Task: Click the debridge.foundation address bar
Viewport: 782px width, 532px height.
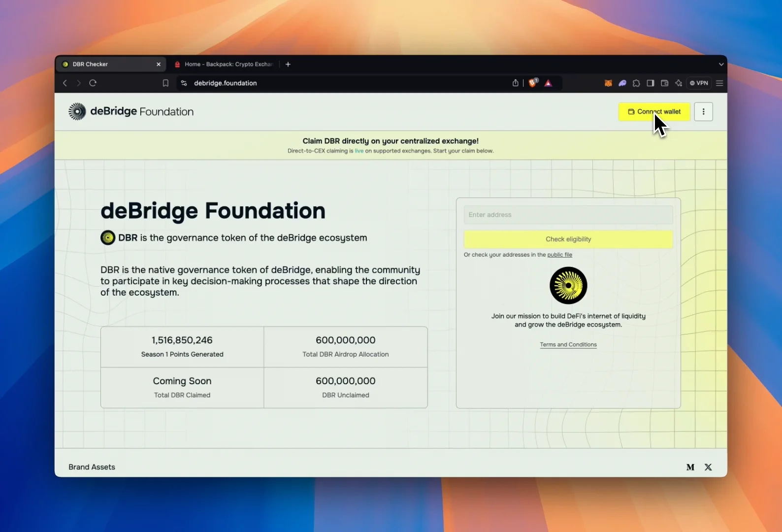Action: (x=345, y=83)
